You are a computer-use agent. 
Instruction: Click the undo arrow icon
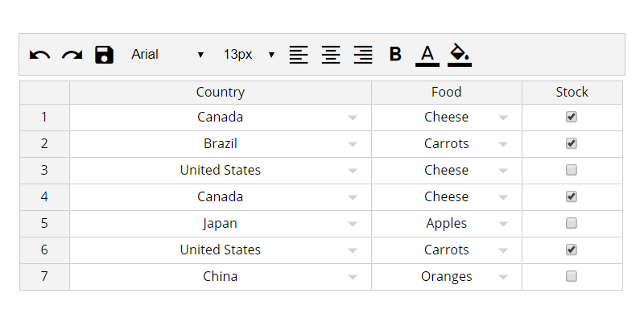click(39, 55)
